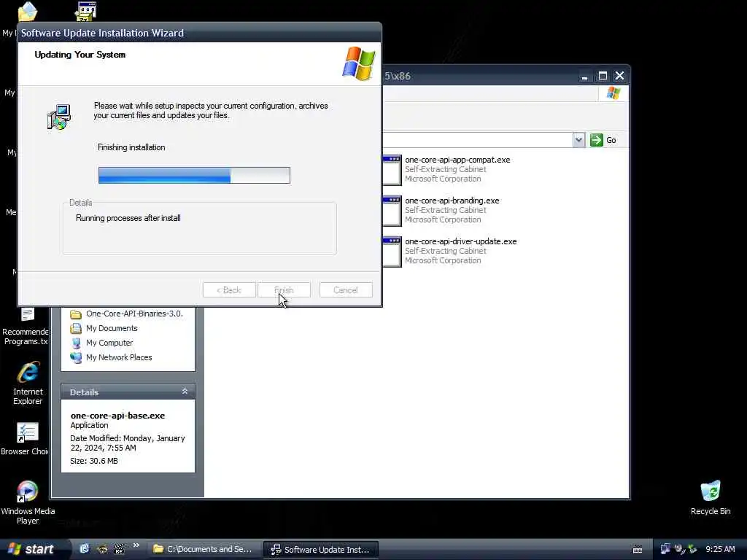Maximize the Explorer window behind the wizard
The height and width of the screenshot is (560, 747).
pos(603,76)
